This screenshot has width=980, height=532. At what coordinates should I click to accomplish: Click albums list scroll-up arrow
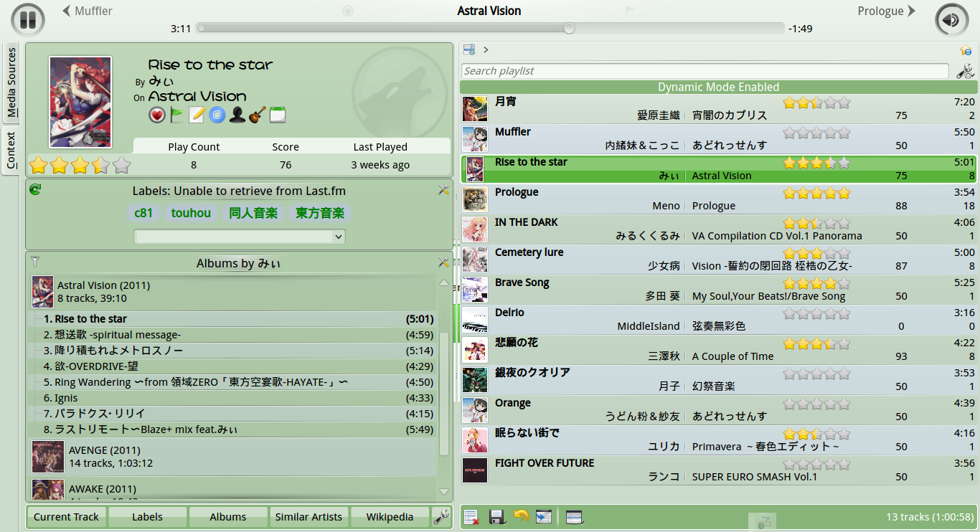tap(443, 282)
